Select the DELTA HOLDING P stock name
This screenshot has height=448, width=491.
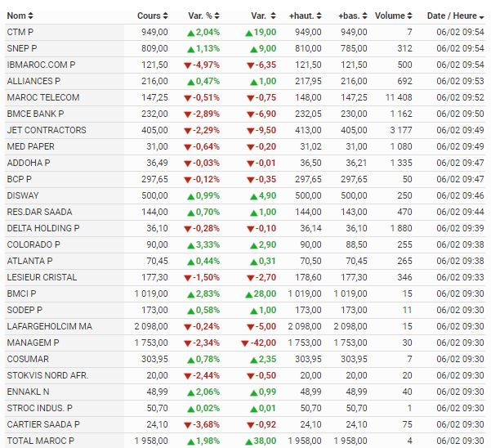42,228
